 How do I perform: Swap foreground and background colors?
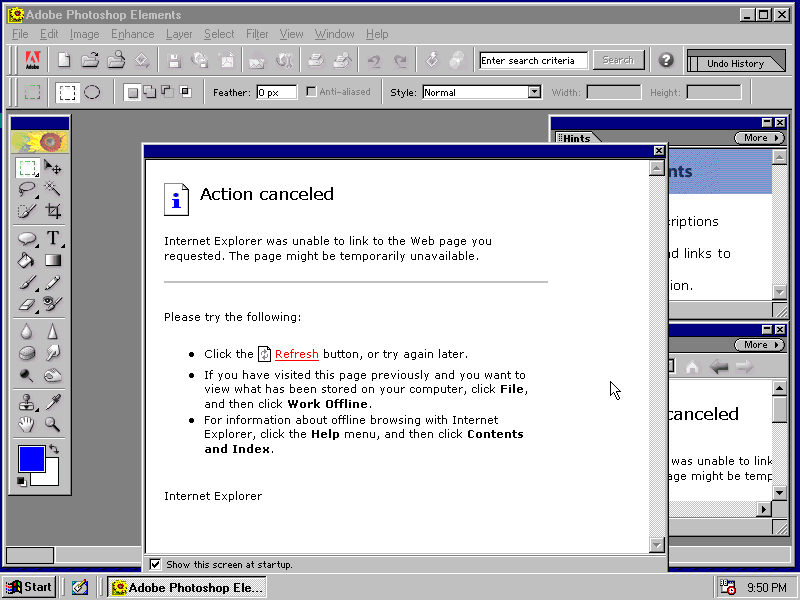tap(54, 449)
